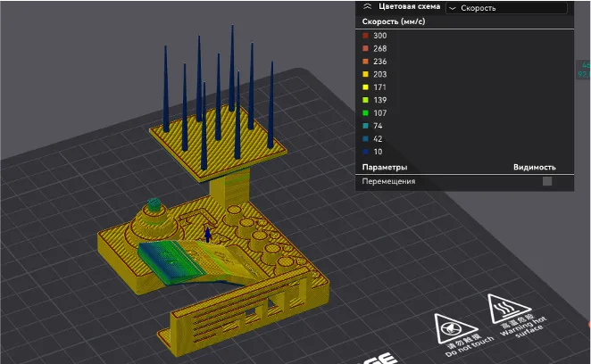Toggle the Перемещения visibility checkbox
The width and height of the screenshot is (591, 364).
coord(547,181)
